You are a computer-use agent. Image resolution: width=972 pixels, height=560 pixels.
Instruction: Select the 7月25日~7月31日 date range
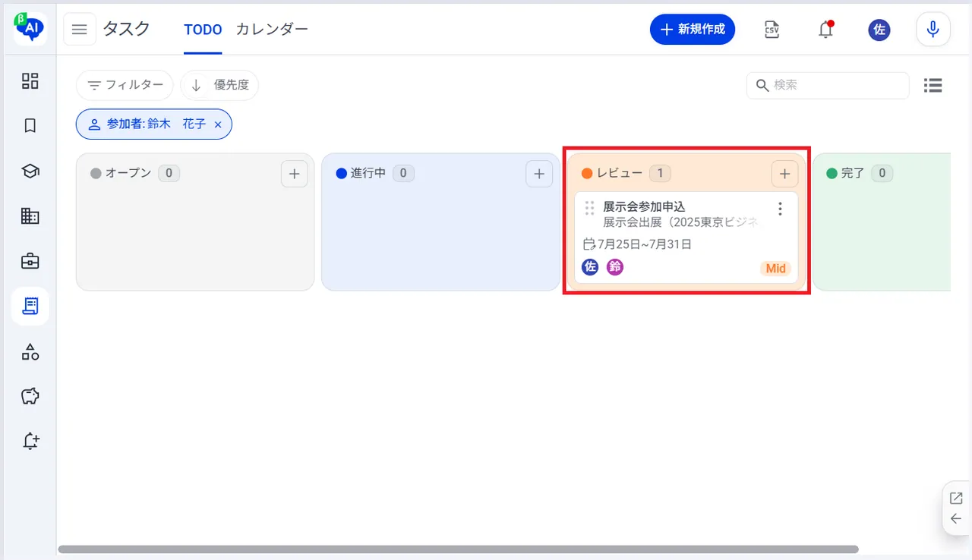coord(637,244)
